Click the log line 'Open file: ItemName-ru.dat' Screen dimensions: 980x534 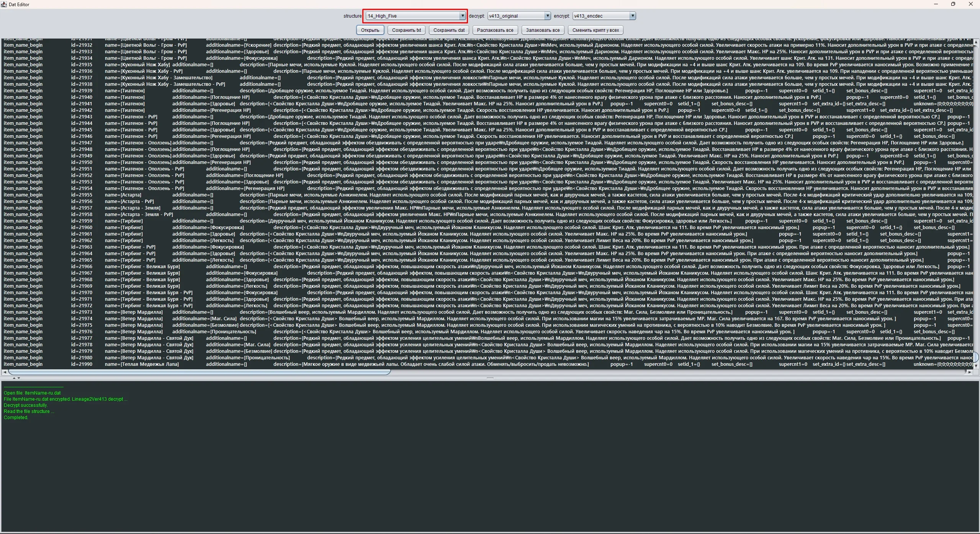pyautogui.click(x=32, y=393)
